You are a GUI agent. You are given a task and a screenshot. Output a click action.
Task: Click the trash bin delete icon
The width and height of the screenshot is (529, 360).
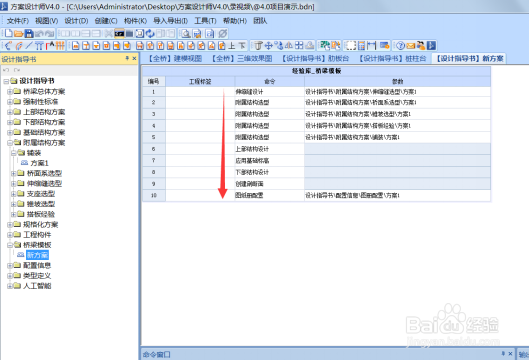[x=258, y=45]
